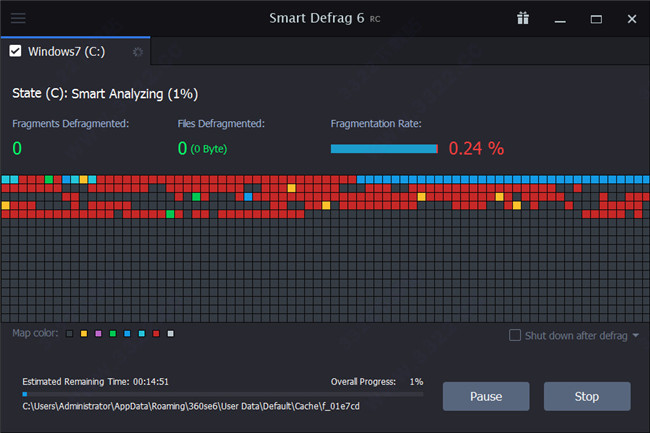The height and width of the screenshot is (433, 650).
Task: Enable Shut down after defrag checkbox
Action: (514, 335)
